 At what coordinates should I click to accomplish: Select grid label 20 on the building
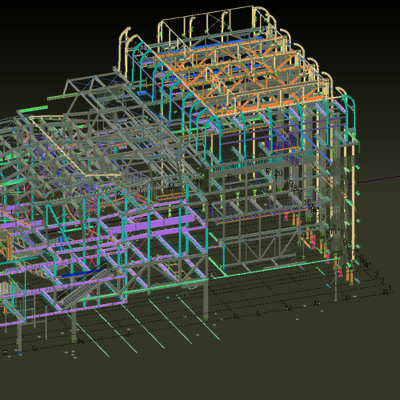pyautogui.click(x=278, y=173)
